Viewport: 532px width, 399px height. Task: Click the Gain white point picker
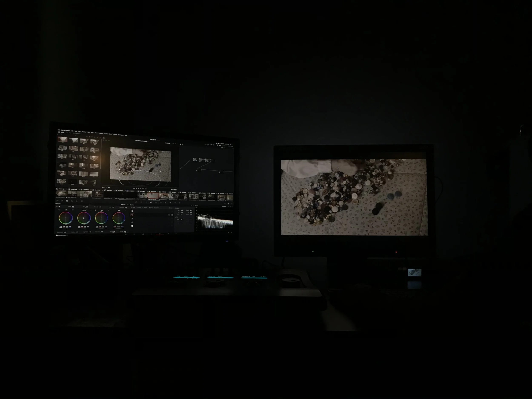point(96,210)
